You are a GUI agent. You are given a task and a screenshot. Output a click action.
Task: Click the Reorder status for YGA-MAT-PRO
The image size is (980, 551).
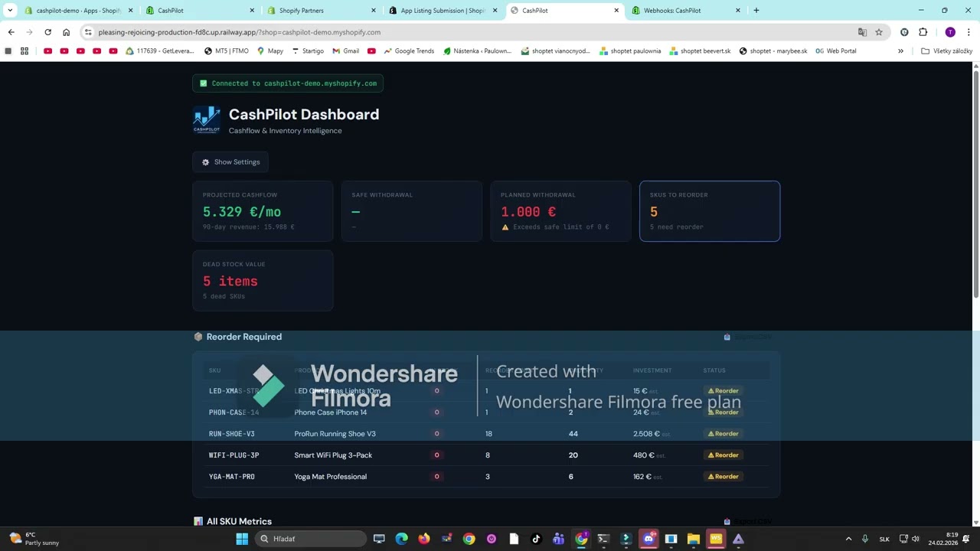[x=724, y=477]
